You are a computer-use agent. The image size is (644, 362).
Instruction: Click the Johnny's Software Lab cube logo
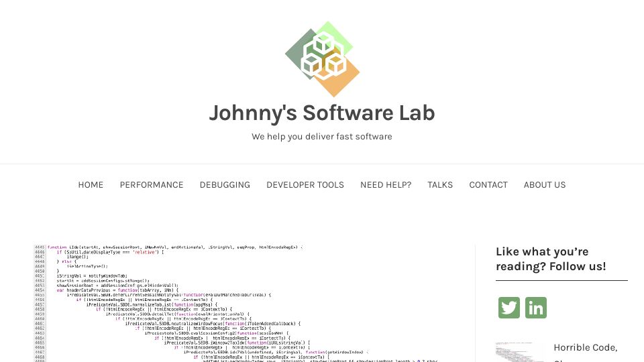[323, 59]
